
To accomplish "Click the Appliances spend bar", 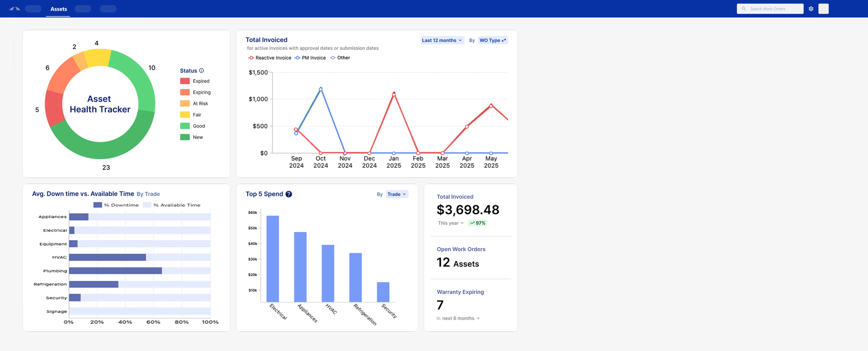I will [300, 267].
